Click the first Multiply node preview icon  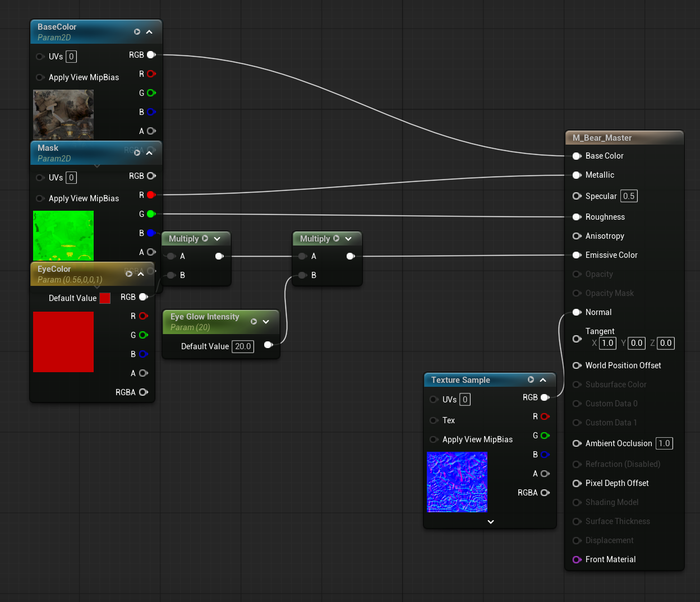click(x=205, y=239)
